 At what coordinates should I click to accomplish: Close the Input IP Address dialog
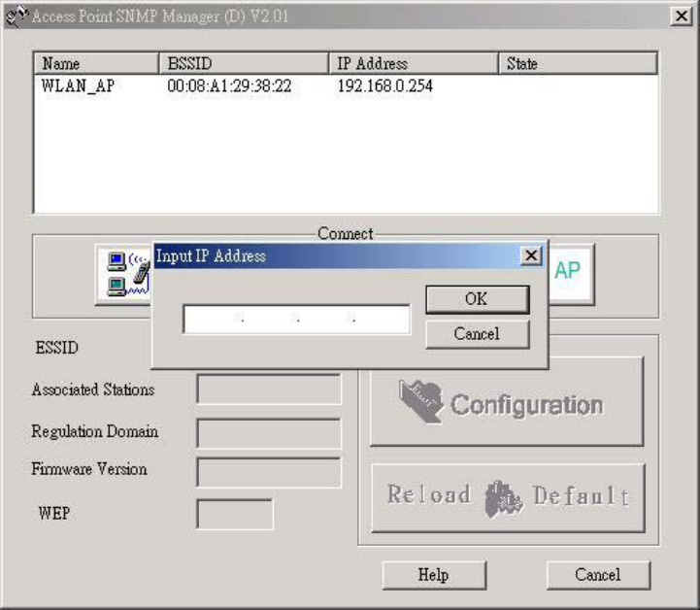click(x=531, y=255)
